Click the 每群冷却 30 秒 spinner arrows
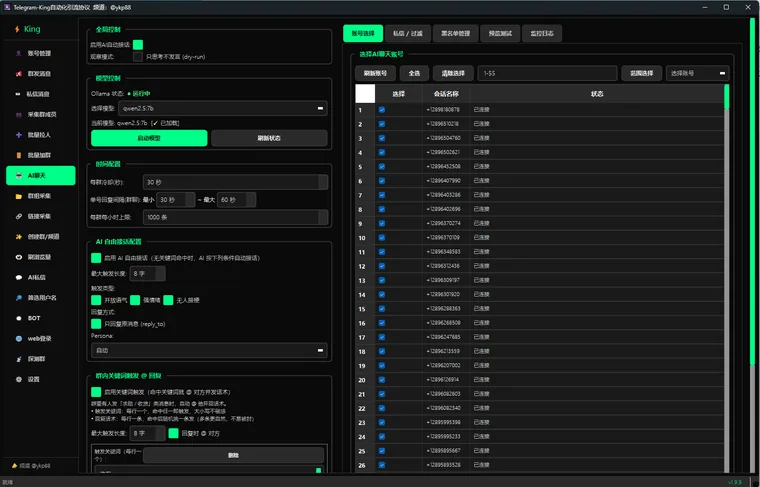 323,182
